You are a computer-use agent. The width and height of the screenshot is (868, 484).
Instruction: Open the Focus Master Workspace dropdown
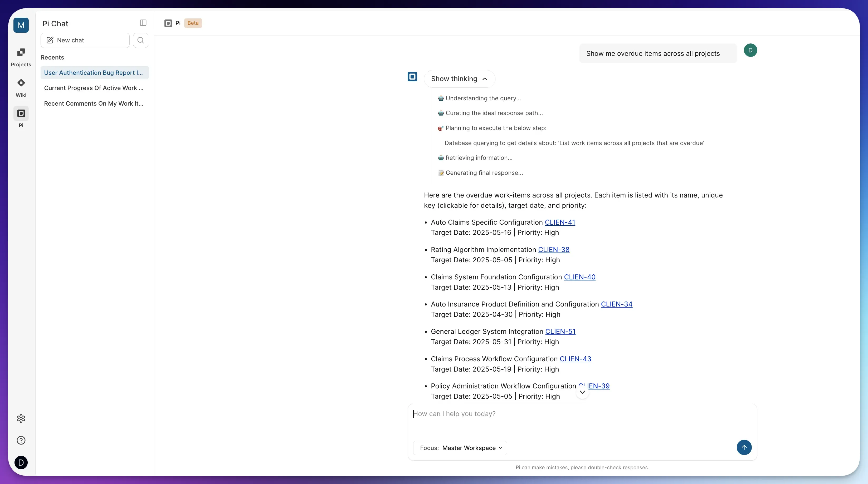pyautogui.click(x=460, y=448)
